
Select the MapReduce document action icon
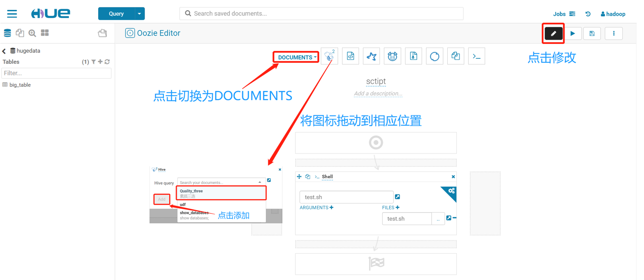[x=413, y=56]
